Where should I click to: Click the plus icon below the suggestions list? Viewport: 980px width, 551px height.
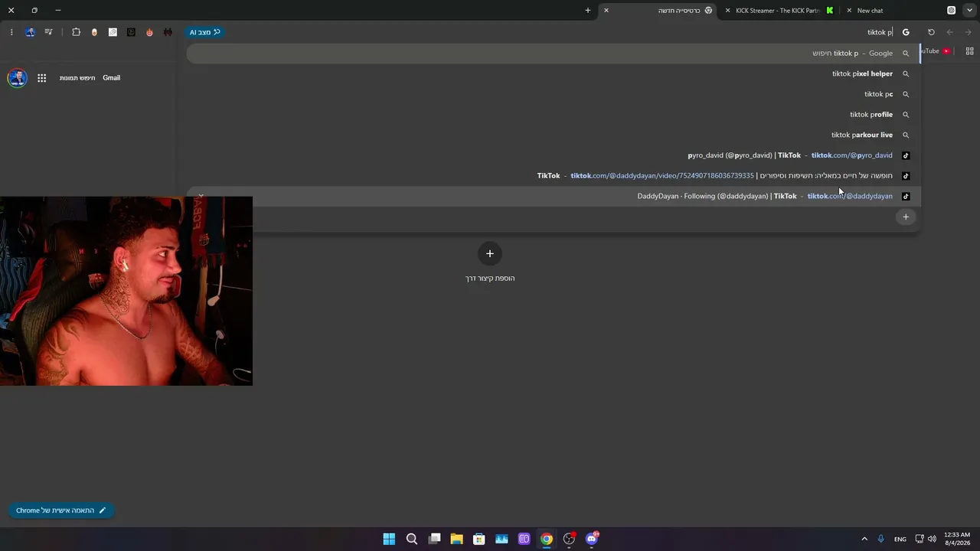[x=906, y=217]
